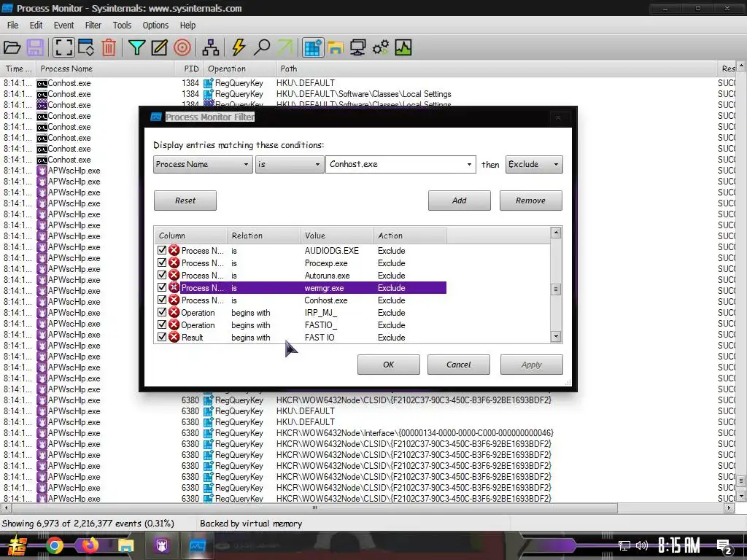Uncheck the FASTIO_ Operation filter checkbox
This screenshot has width=747, height=560.
click(162, 324)
